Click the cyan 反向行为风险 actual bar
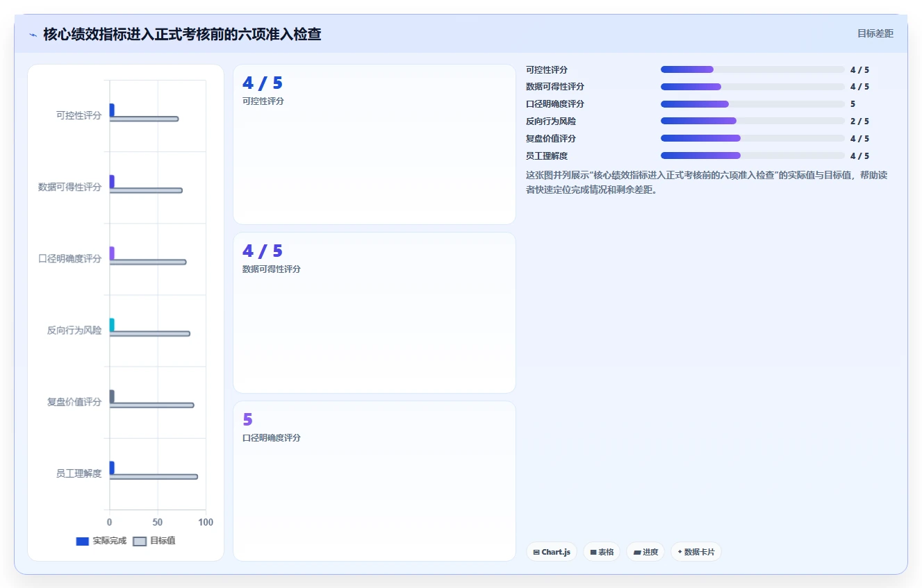Screen dimensions: 922x588 112,324
